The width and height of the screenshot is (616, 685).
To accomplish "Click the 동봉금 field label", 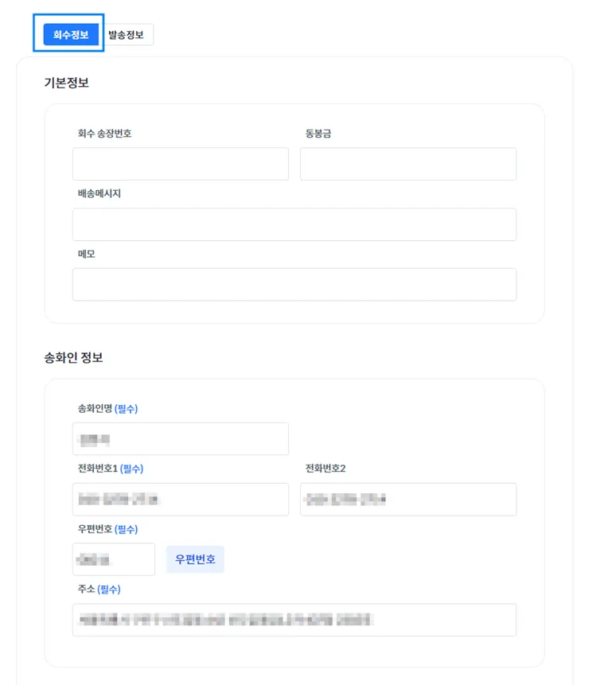I will tap(318, 133).
